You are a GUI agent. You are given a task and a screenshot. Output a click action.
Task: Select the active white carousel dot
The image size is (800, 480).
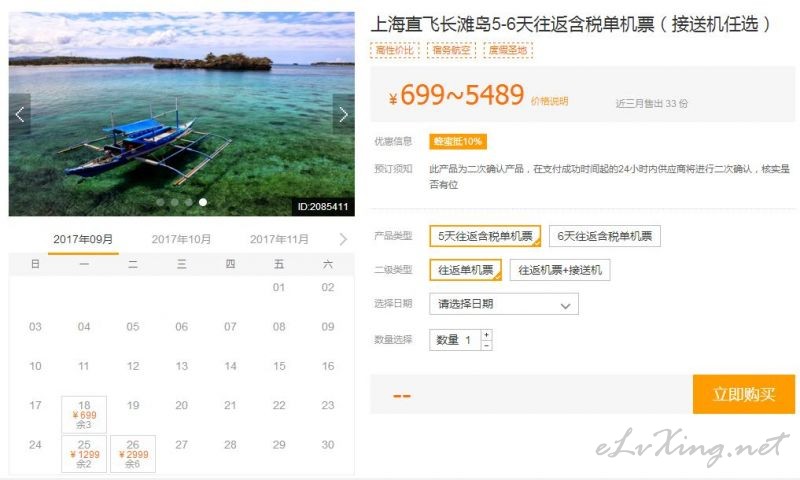coord(203,202)
